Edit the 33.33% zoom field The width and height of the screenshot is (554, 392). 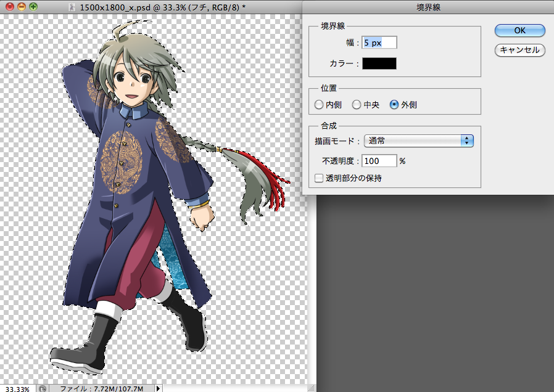(18, 388)
